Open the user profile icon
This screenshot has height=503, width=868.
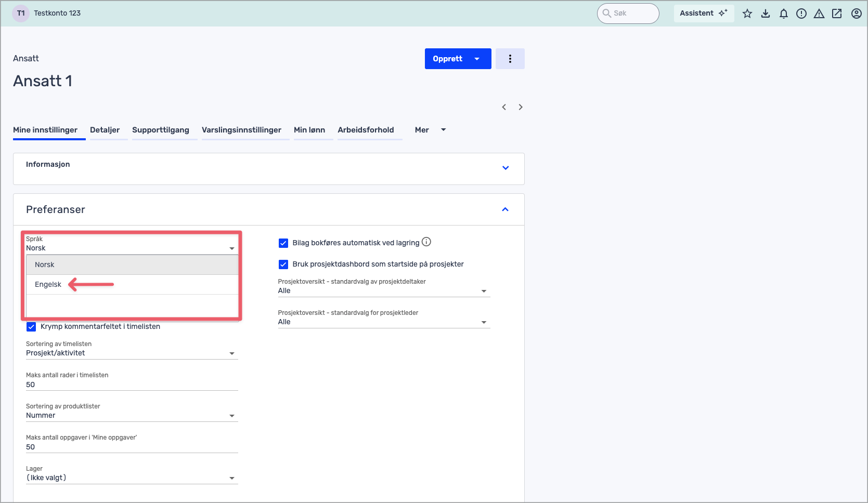856,14
